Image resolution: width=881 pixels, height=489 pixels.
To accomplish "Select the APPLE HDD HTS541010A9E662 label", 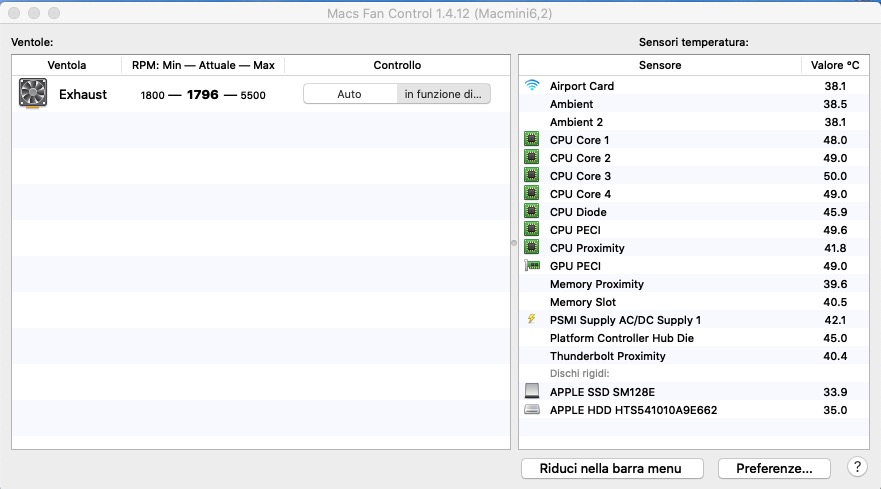I will pyautogui.click(x=633, y=410).
